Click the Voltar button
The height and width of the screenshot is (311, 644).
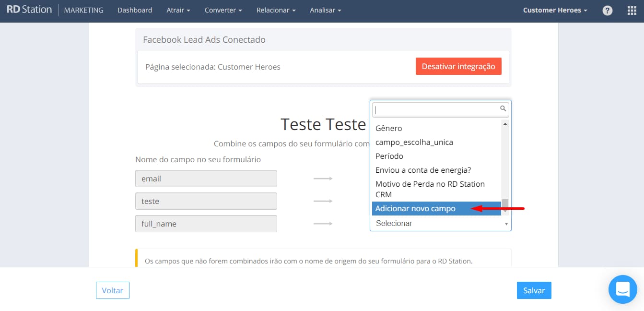pos(112,290)
